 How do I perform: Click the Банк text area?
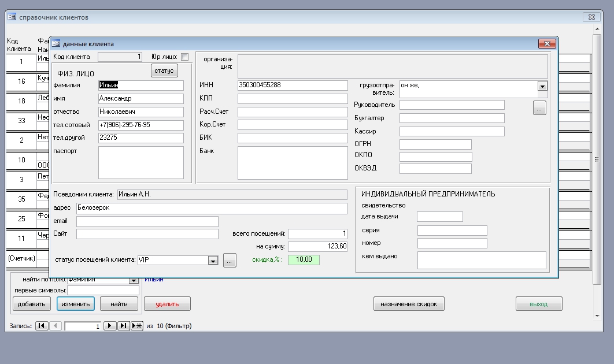pos(293,163)
